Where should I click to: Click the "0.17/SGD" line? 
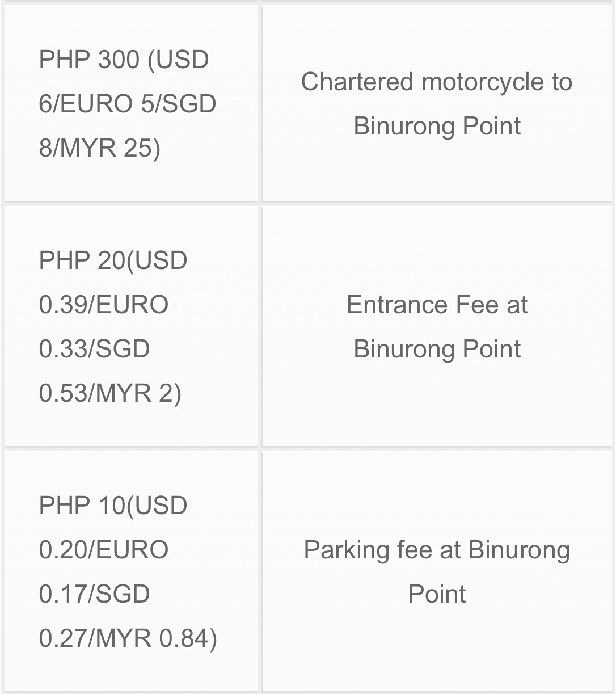pyautogui.click(x=94, y=594)
